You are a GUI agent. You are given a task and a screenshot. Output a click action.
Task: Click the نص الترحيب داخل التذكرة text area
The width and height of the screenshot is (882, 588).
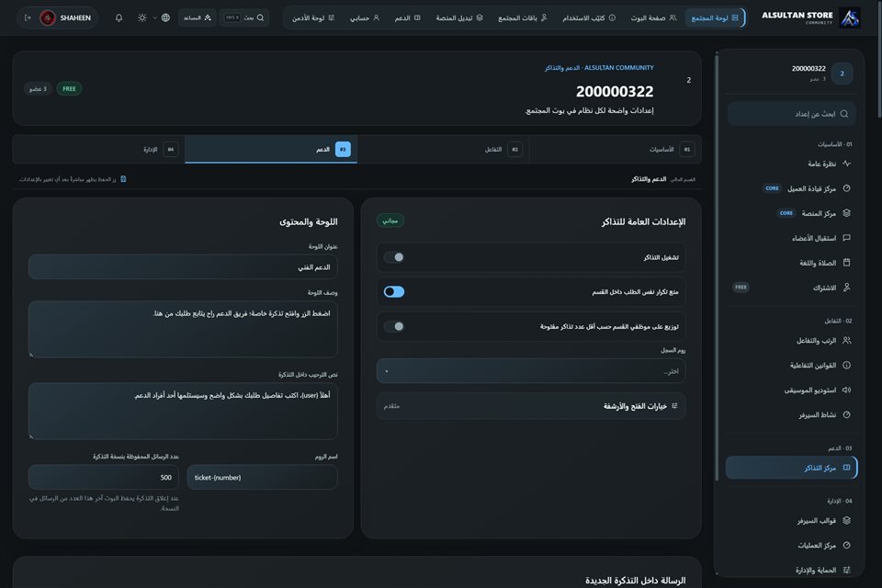[x=183, y=411]
